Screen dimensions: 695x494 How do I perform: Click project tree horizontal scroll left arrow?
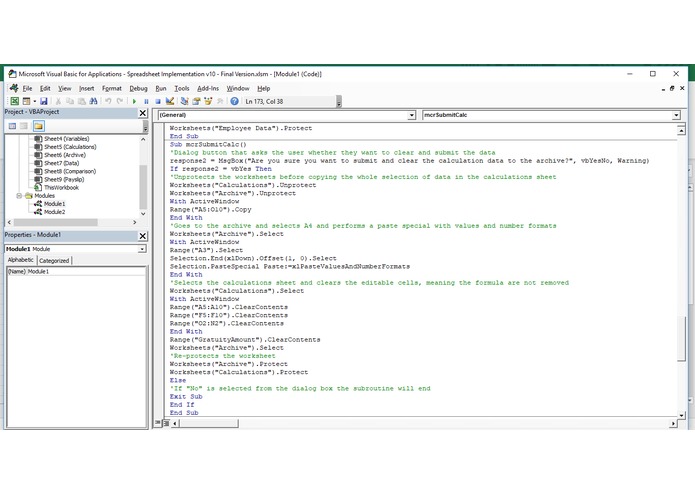click(9, 222)
